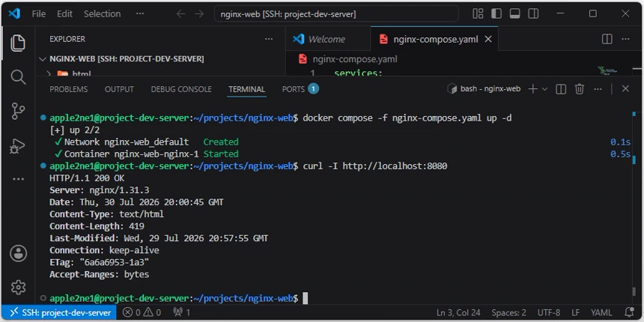
Task: Open the Explorer view in activity bar
Action: [x=18, y=43]
